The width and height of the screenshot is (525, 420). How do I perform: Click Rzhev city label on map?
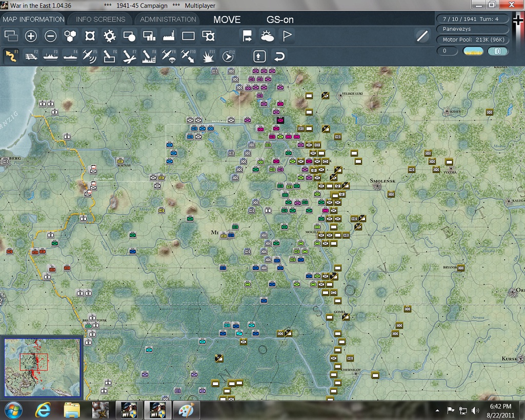point(455,111)
